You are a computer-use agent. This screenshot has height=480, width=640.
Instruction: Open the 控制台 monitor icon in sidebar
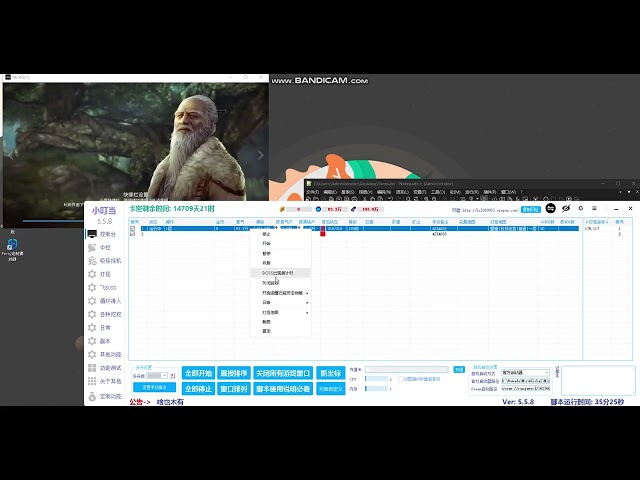click(x=92, y=234)
